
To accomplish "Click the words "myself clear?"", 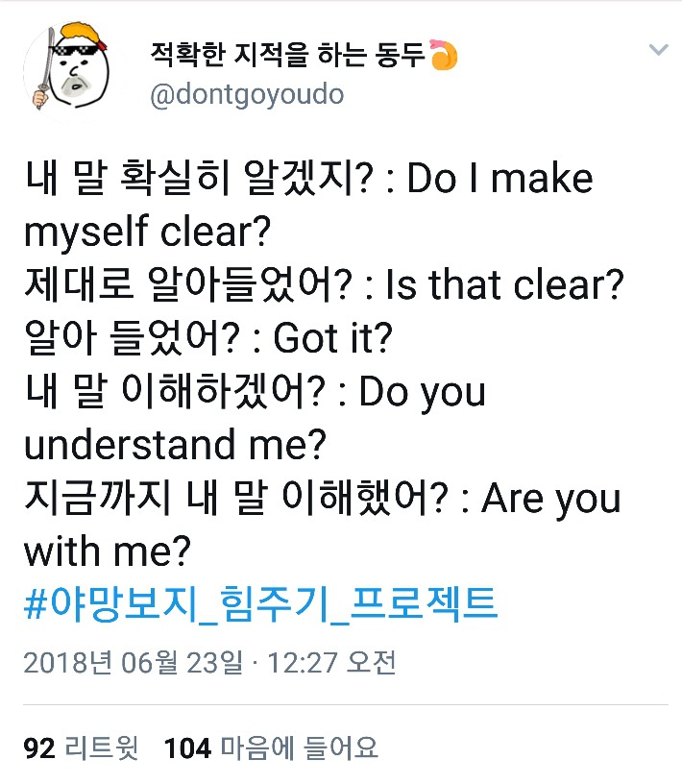I will click(149, 233).
